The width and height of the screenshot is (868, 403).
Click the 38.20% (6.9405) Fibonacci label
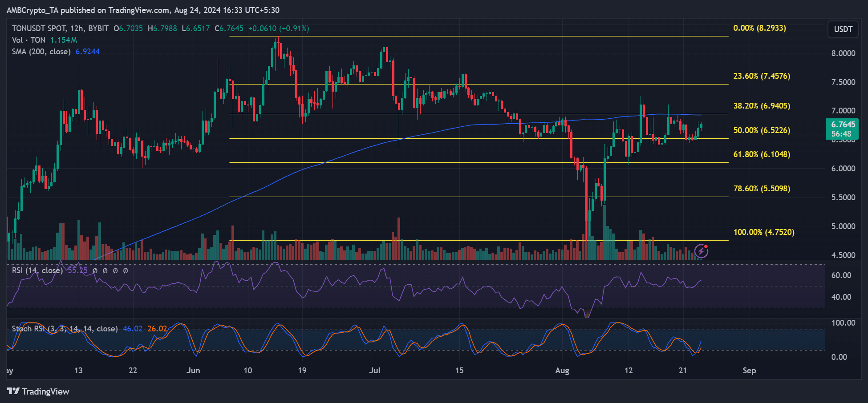(762, 106)
